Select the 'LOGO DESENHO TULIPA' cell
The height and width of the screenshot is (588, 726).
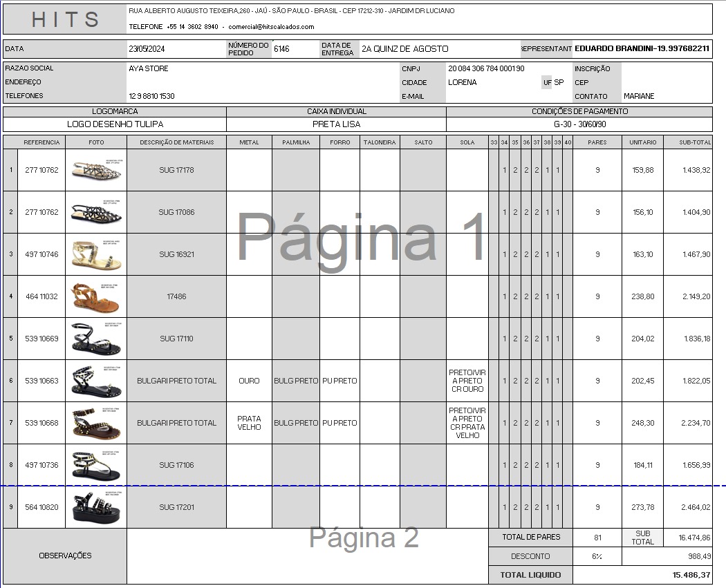click(115, 124)
